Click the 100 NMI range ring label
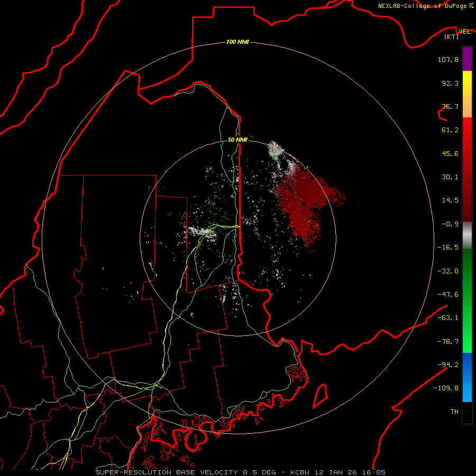Viewport: 476px width, 476px height. click(x=237, y=42)
